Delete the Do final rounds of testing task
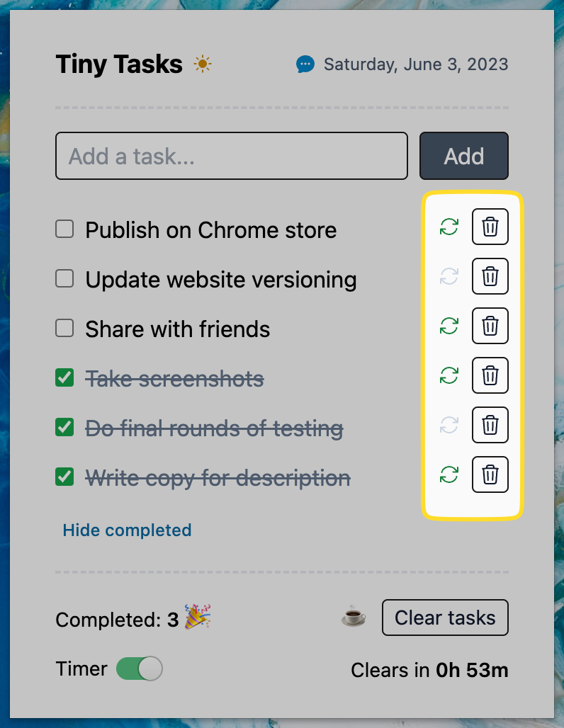Image resolution: width=564 pixels, height=728 pixels. tap(490, 425)
